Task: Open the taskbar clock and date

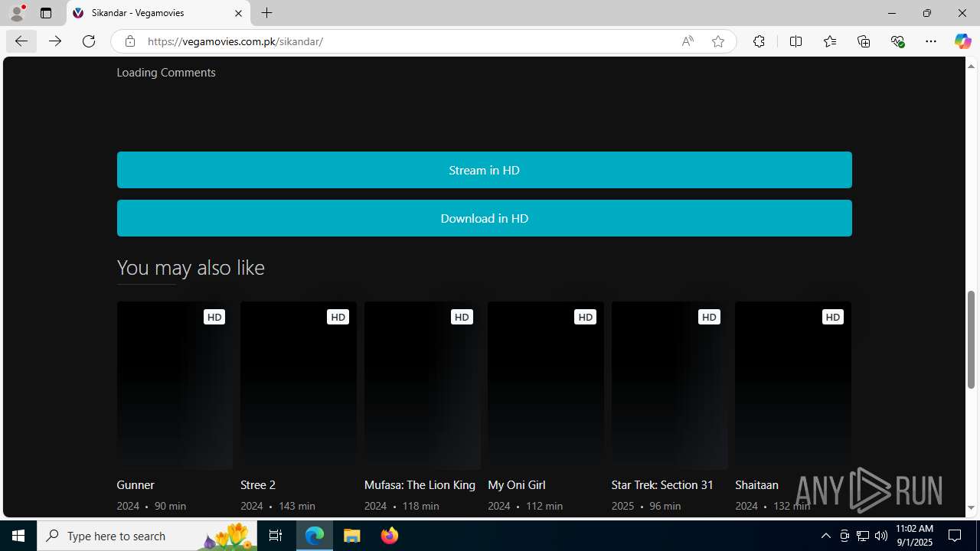Action: 914,536
